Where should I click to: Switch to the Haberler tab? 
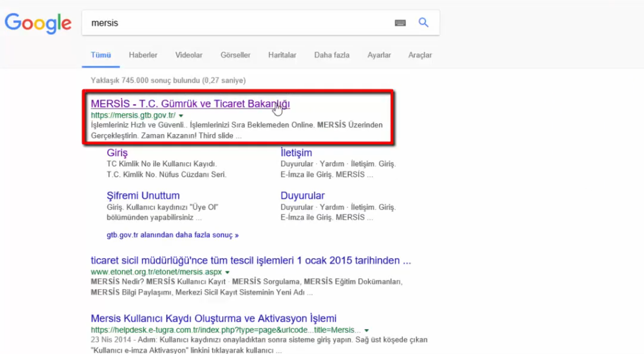click(143, 55)
